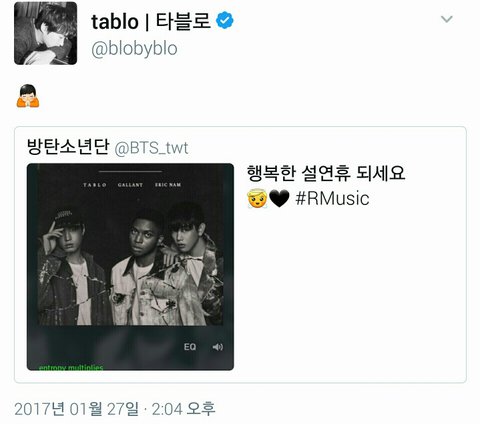Click the #RMusic hashtag
The image size is (480, 424).
[332, 199]
